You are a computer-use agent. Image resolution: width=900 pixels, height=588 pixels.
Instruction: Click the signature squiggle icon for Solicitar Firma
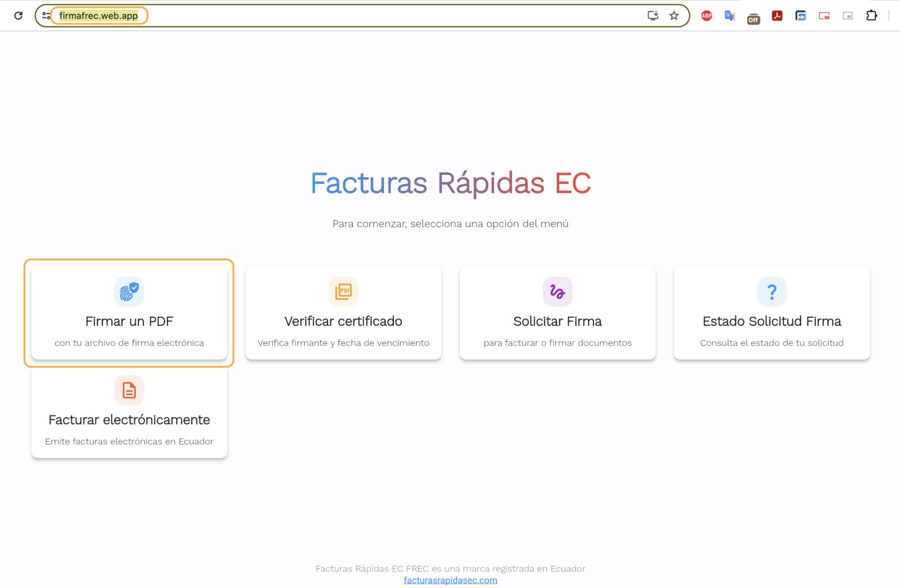(x=557, y=291)
